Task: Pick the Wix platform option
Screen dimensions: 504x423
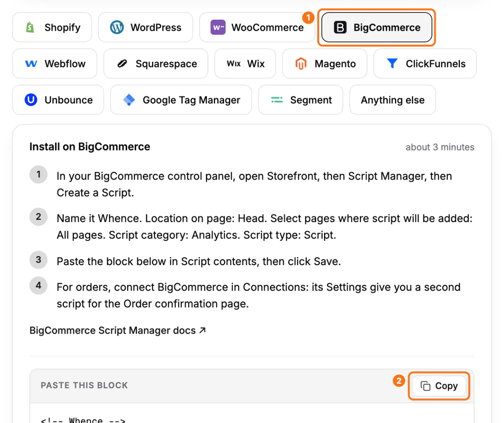Action: click(x=245, y=63)
